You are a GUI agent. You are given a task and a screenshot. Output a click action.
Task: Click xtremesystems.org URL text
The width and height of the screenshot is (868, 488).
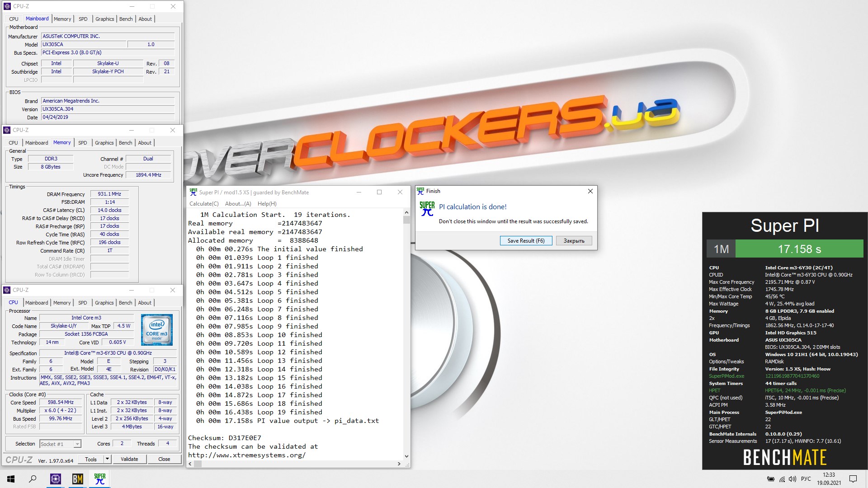point(247,455)
